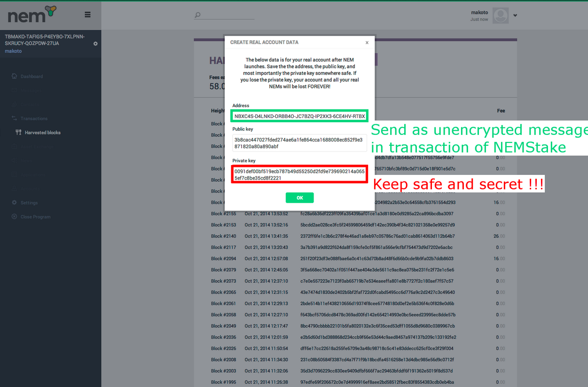Click the 26.00 fee of Block #2140
Screen dimensions: 588x387
[499, 237]
